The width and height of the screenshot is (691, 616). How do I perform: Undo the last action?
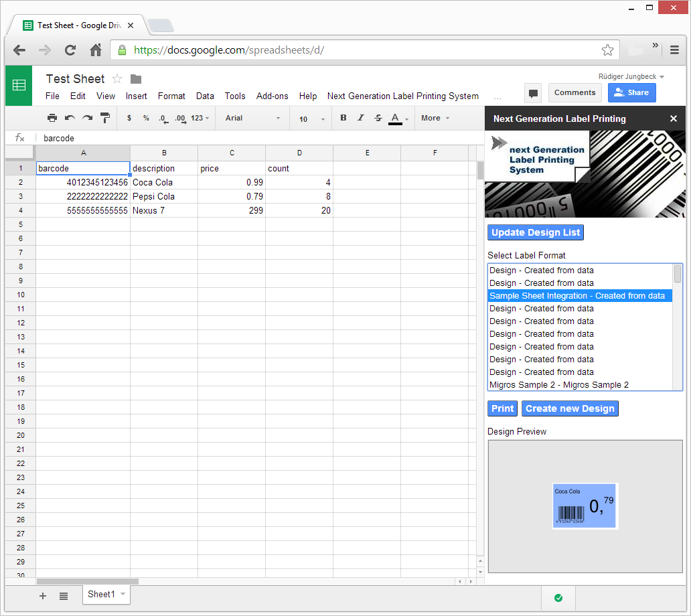[70, 118]
